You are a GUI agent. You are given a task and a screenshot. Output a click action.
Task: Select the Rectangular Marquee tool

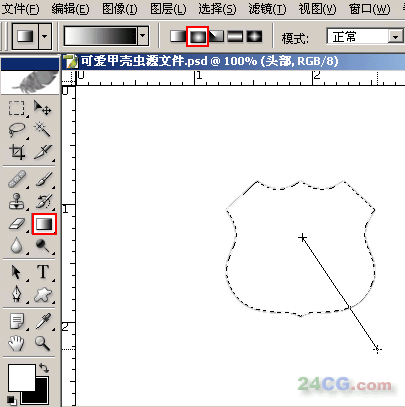pyautogui.click(x=17, y=109)
